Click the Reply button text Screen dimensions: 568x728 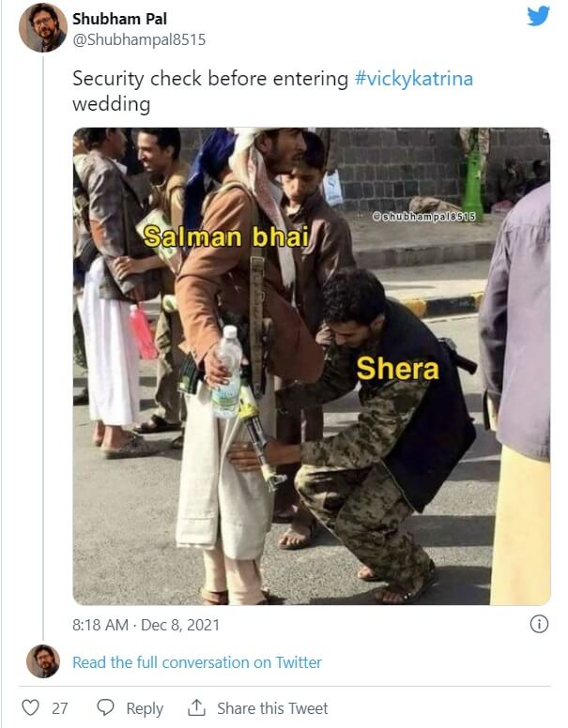click(145, 708)
